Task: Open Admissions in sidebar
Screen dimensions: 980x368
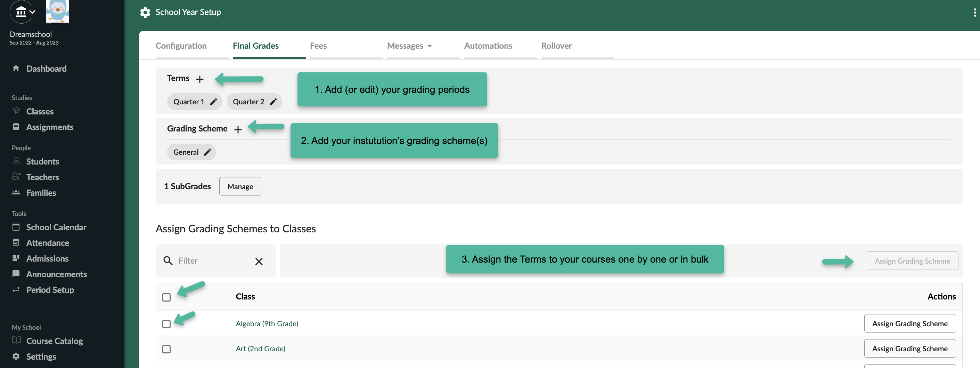Action: pos(48,258)
